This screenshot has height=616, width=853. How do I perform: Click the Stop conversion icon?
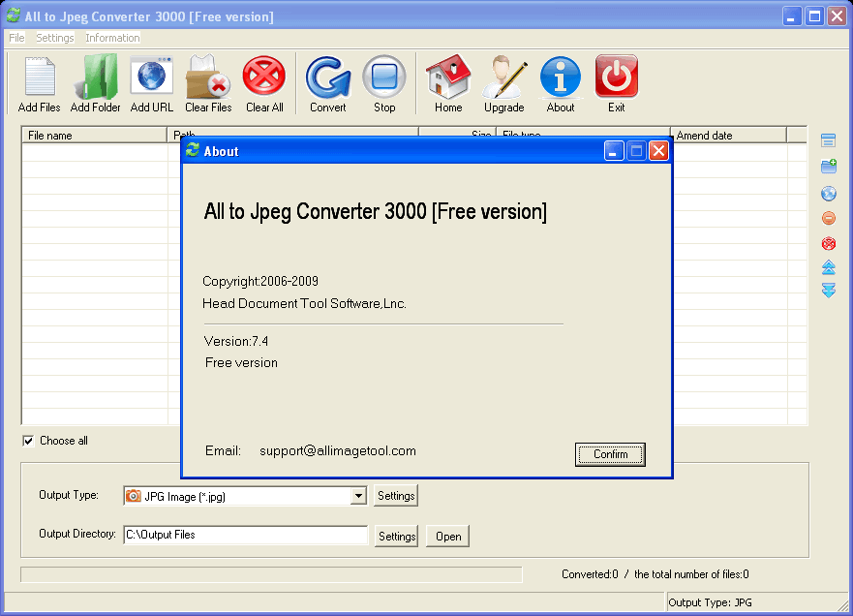pos(383,77)
